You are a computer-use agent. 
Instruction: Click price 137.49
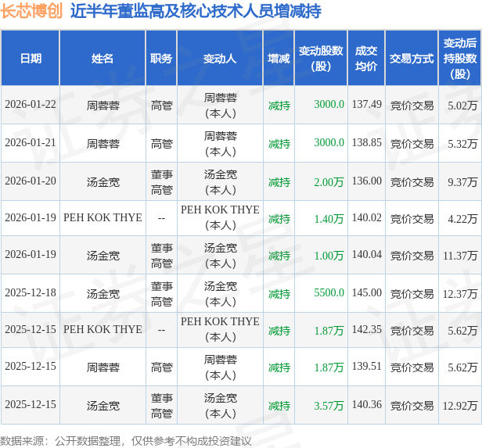pyautogui.click(x=366, y=105)
